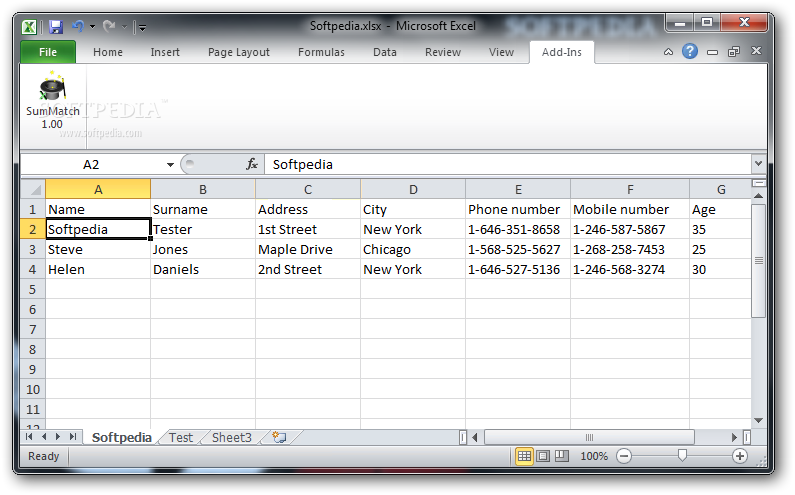The height and width of the screenshot is (495, 795).
Task: Close the workbook window inside Excel
Action: click(756, 51)
